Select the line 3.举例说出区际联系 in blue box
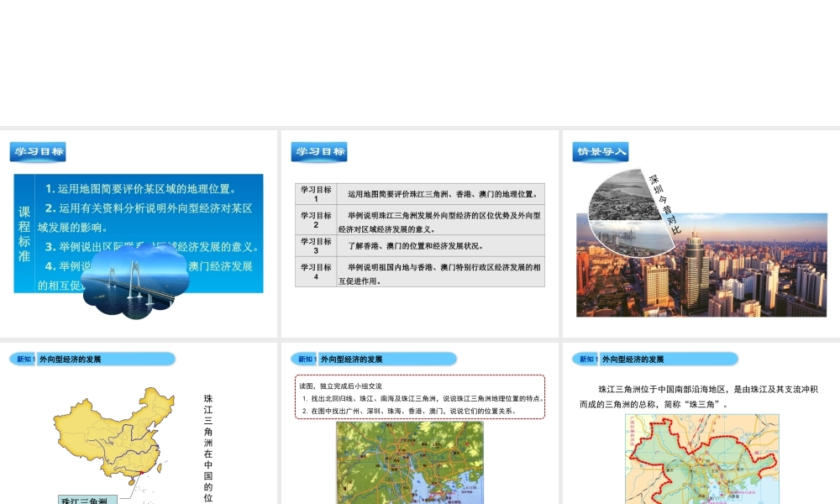Viewport: 840px width, 504px height. 152,247
